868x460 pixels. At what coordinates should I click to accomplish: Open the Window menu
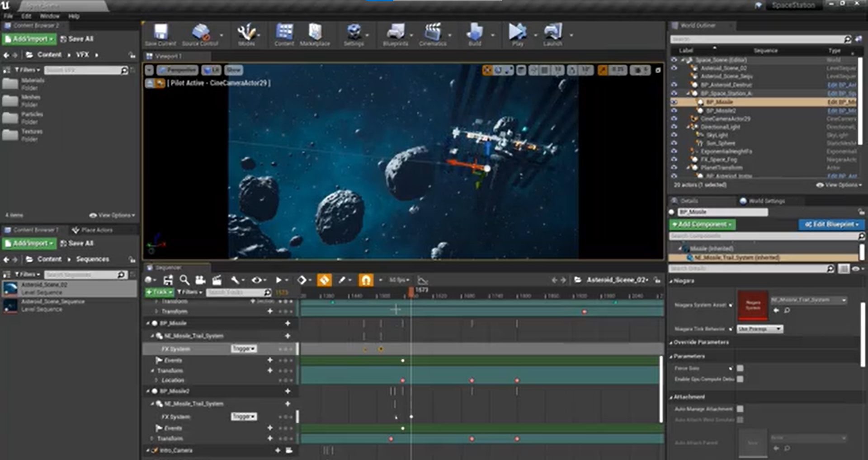tap(50, 16)
